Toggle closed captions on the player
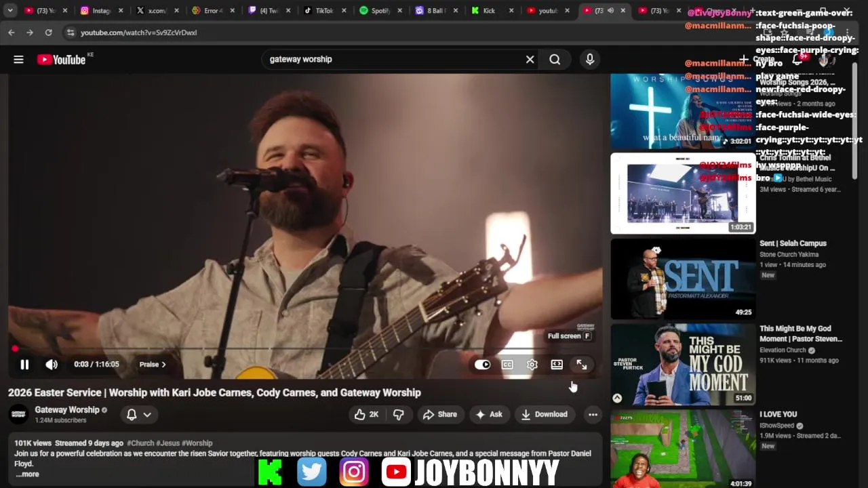 pos(507,365)
